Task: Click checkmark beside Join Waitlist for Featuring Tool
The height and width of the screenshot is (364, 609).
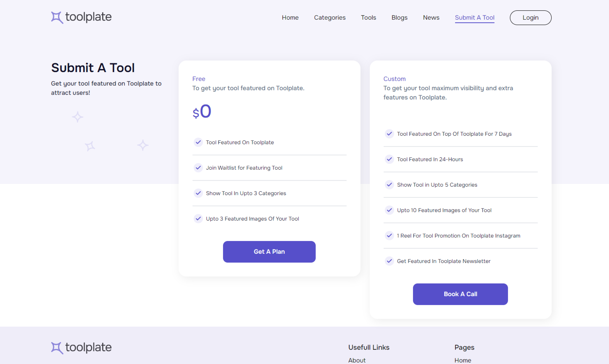Action: click(198, 168)
